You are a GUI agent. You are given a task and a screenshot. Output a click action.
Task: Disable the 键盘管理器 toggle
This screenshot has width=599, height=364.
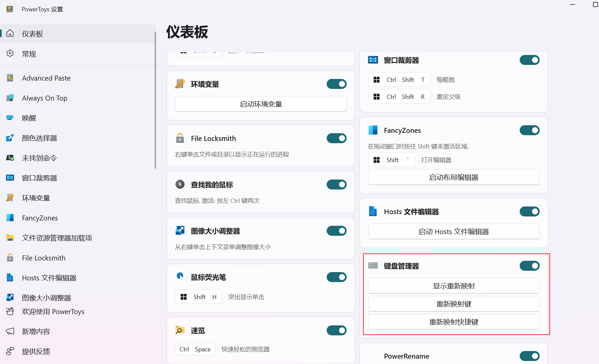point(529,266)
